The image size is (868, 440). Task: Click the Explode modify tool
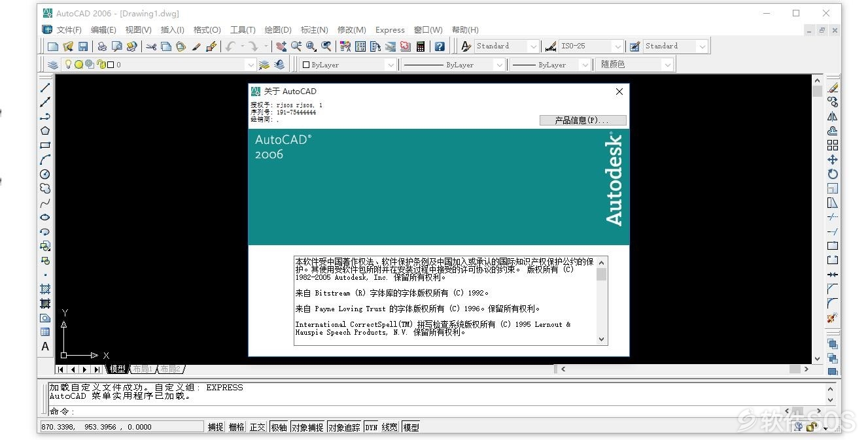(x=833, y=318)
